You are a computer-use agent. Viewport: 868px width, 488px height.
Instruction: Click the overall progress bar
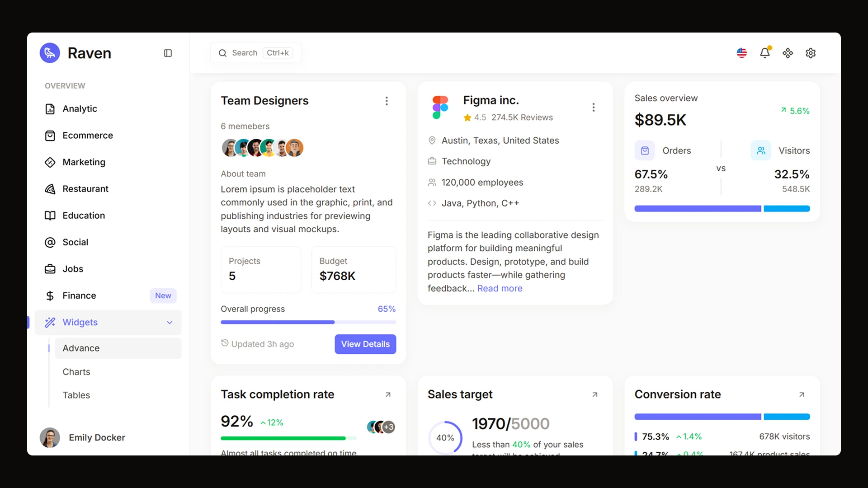[x=308, y=322]
